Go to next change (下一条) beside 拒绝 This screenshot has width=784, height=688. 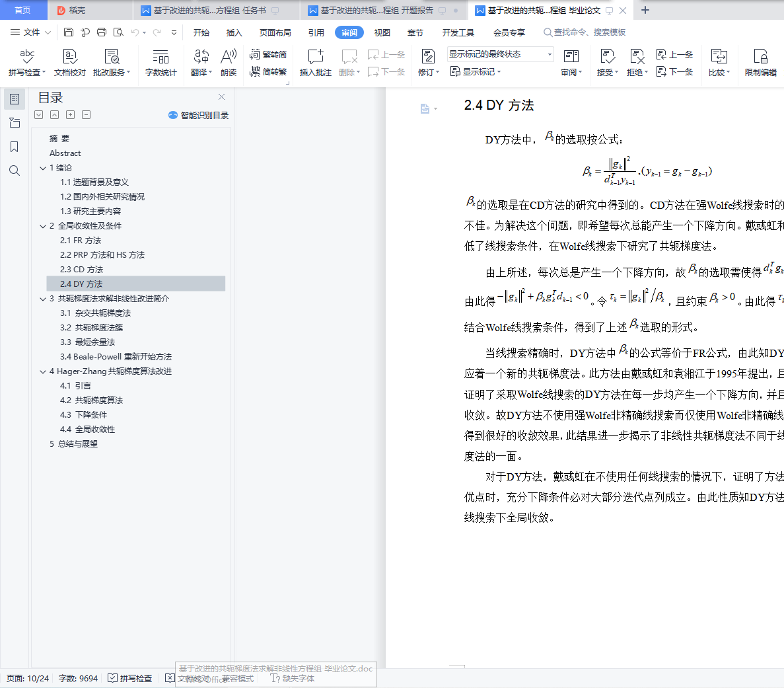pyautogui.click(x=674, y=72)
